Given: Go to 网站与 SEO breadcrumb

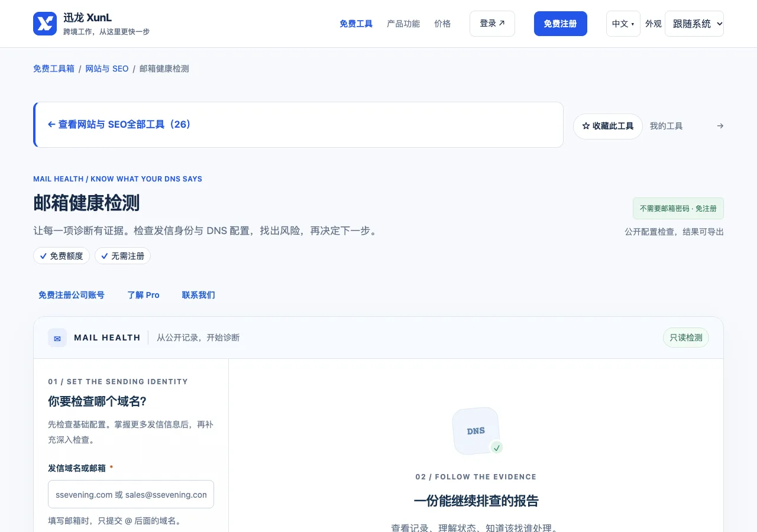Looking at the screenshot, I should coord(107,69).
